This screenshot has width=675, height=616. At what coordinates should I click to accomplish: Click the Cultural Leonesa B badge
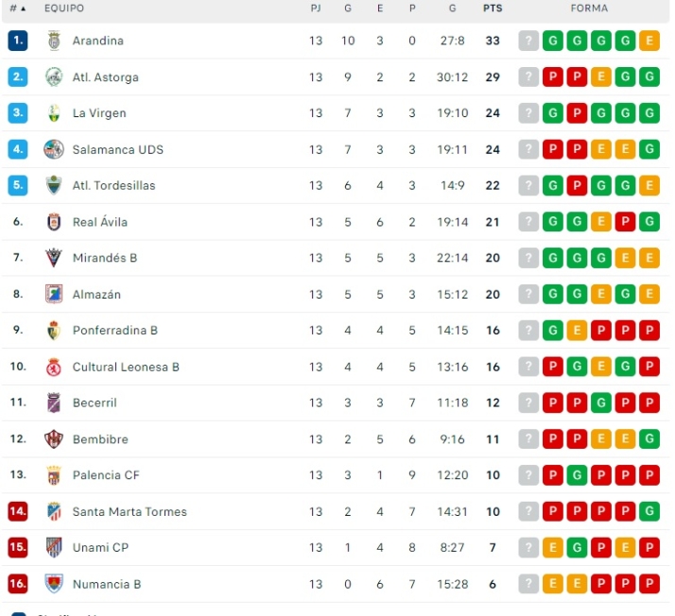coord(54,367)
